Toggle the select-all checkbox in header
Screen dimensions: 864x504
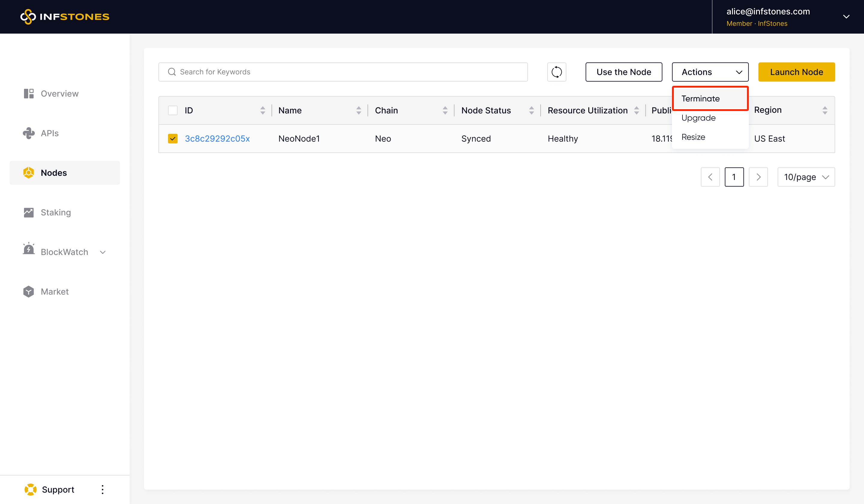click(173, 110)
